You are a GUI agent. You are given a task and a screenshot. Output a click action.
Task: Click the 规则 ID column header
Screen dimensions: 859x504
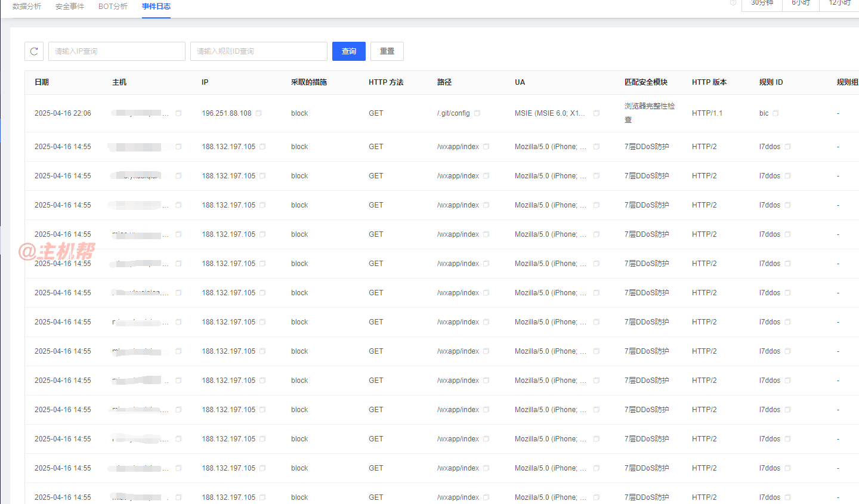(x=771, y=82)
